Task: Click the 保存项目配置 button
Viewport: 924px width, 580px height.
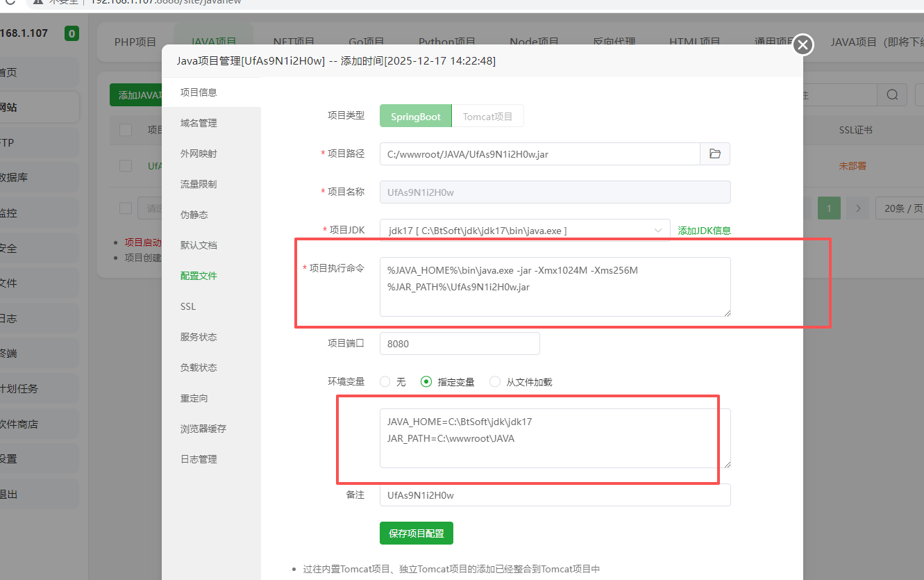Action: coord(416,533)
